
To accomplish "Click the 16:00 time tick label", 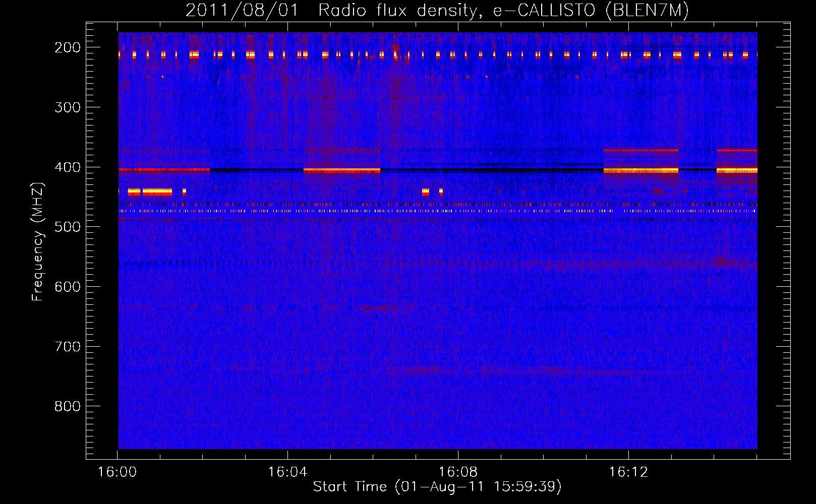I will pos(117,472).
